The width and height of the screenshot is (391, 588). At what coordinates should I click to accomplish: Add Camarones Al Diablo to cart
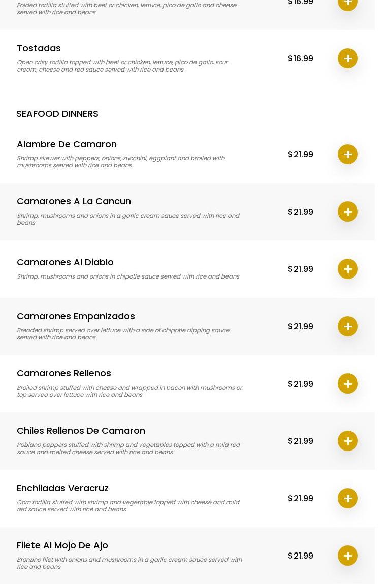tap(348, 269)
